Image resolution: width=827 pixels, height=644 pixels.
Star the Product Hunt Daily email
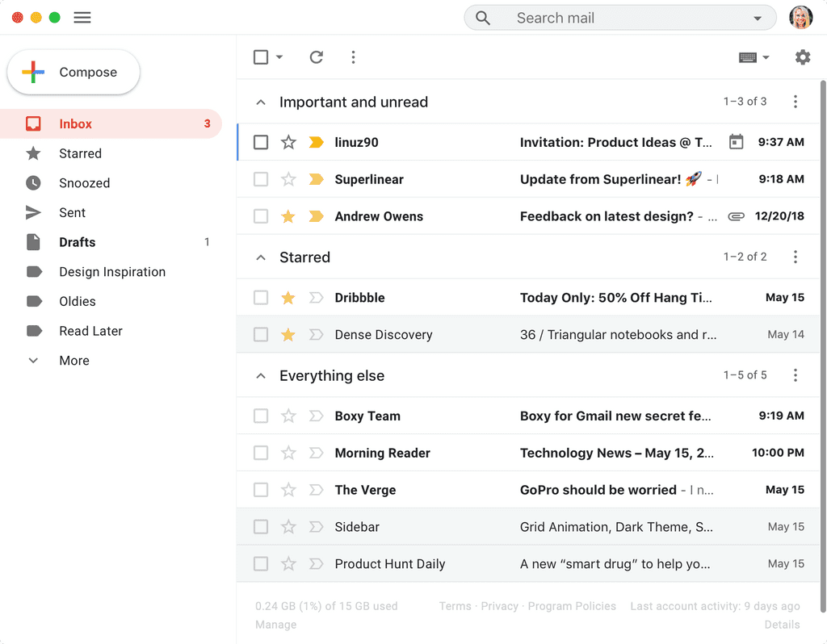[x=288, y=564]
